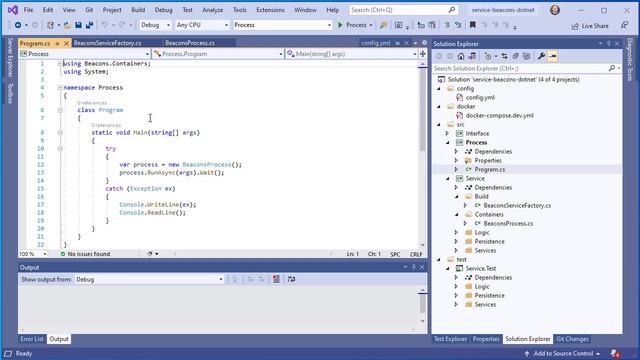Open the Diagnostic Tools side panel
The width and height of the screenshot is (640, 360).
630,59
